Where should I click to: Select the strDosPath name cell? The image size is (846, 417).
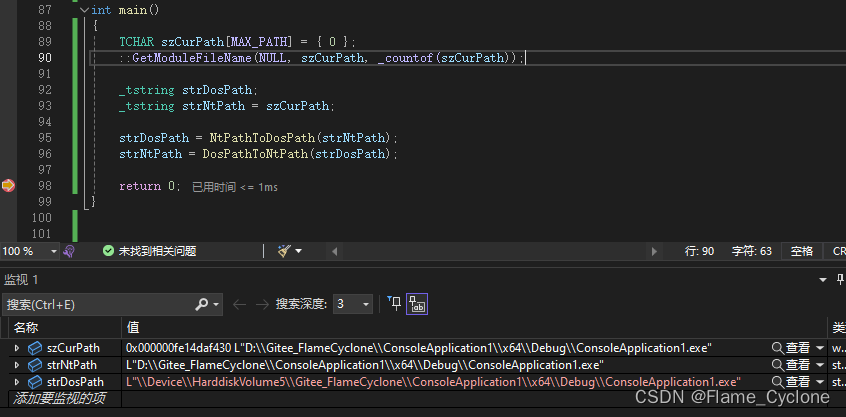pos(75,382)
